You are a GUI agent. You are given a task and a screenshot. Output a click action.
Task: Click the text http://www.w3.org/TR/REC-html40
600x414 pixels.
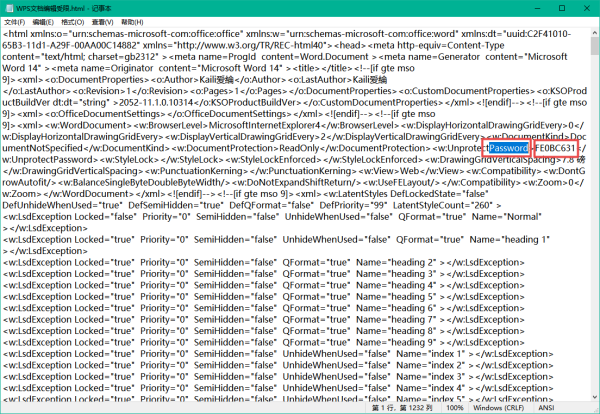tap(250, 45)
